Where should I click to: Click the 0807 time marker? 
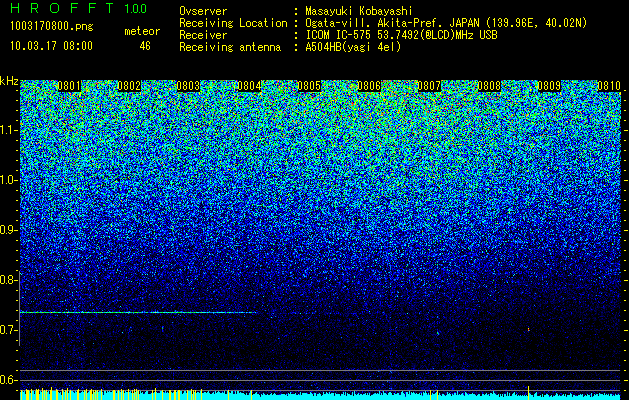pyautogui.click(x=429, y=86)
